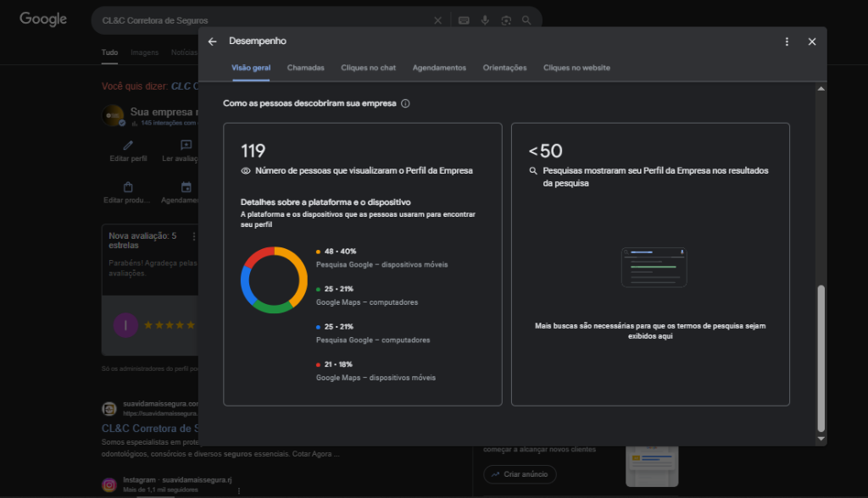Clear the search box with the X
Viewport: 868px width, 498px height.
438,20
